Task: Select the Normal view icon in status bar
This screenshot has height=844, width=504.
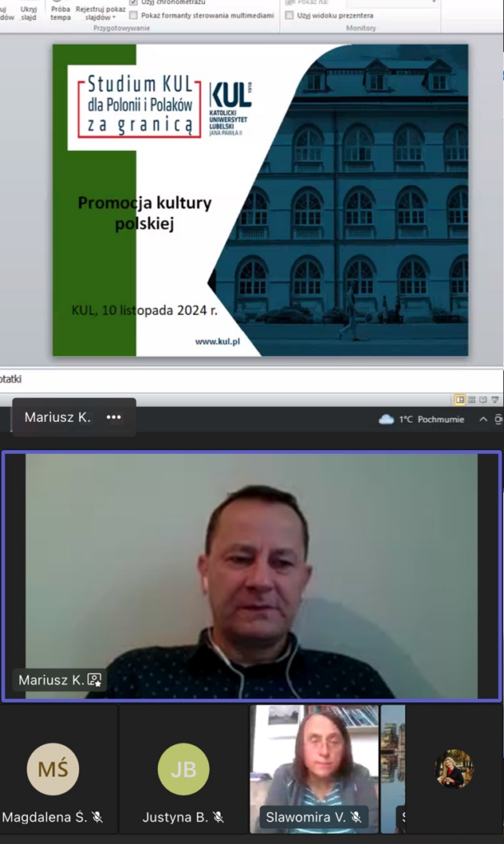Action: coord(460,400)
